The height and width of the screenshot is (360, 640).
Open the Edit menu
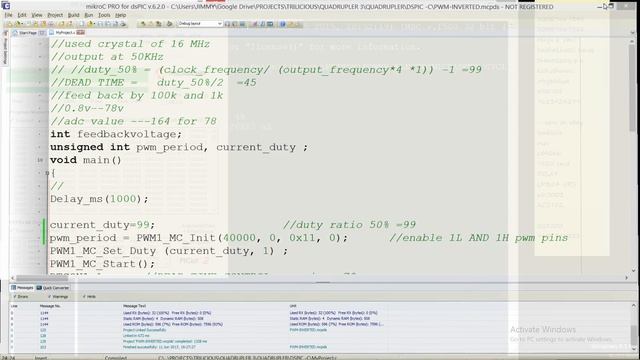tap(22, 15)
